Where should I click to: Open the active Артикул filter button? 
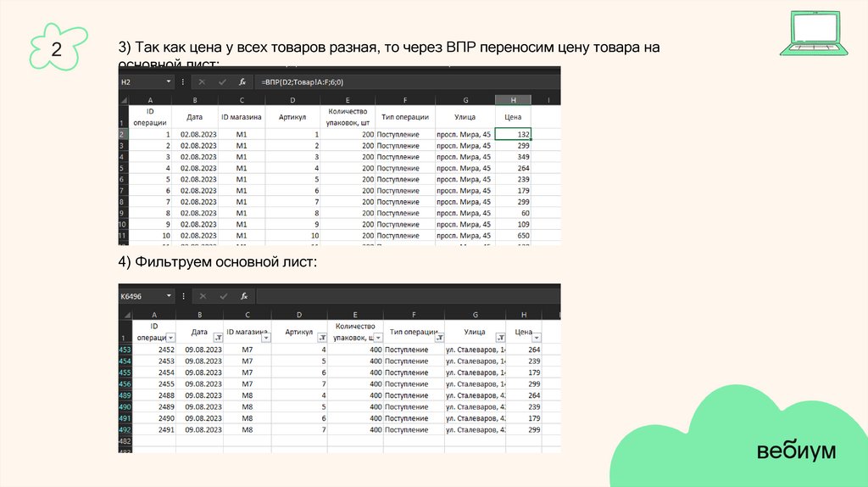click(x=322, y=338)
